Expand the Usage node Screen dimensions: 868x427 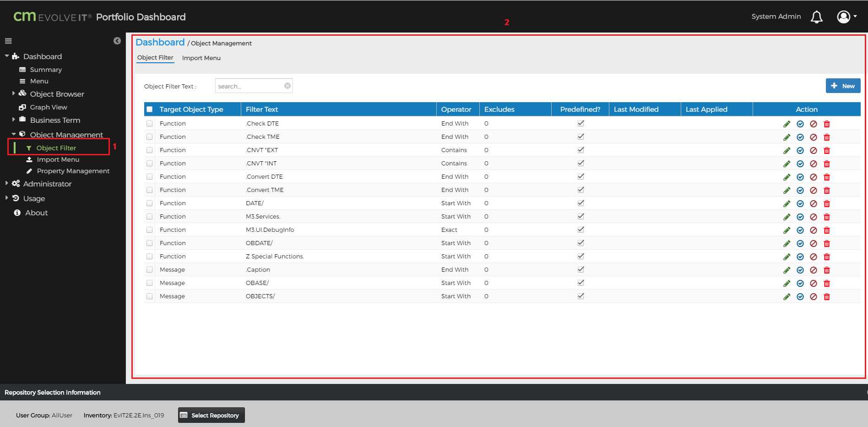point(6,197)
